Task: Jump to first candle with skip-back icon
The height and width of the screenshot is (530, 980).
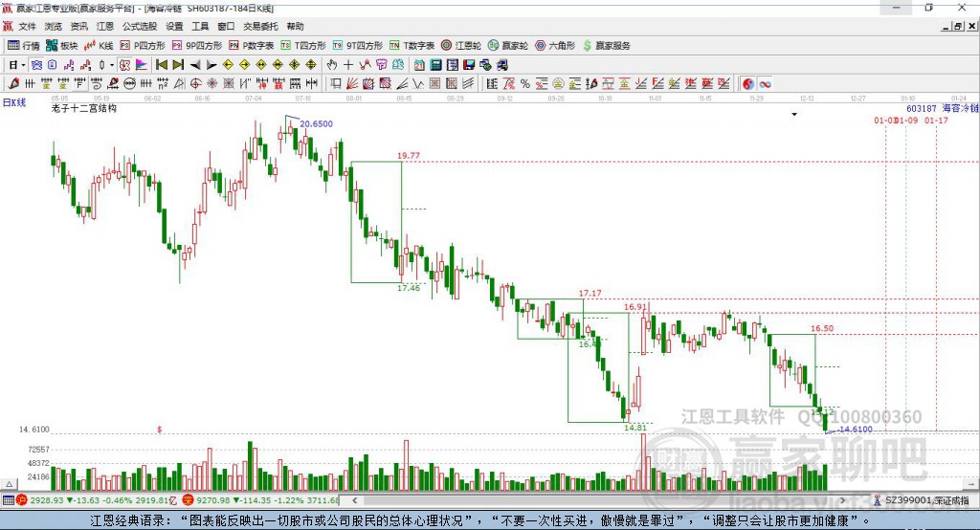Action: pos(162,64)
